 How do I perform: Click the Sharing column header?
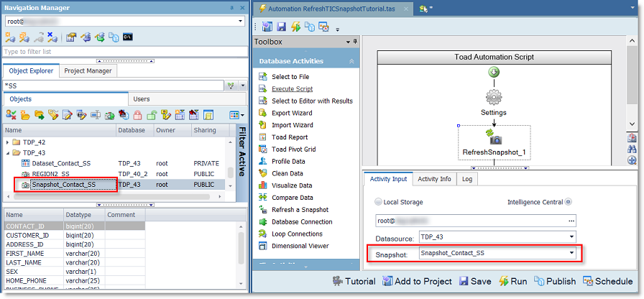pos(209,130)
